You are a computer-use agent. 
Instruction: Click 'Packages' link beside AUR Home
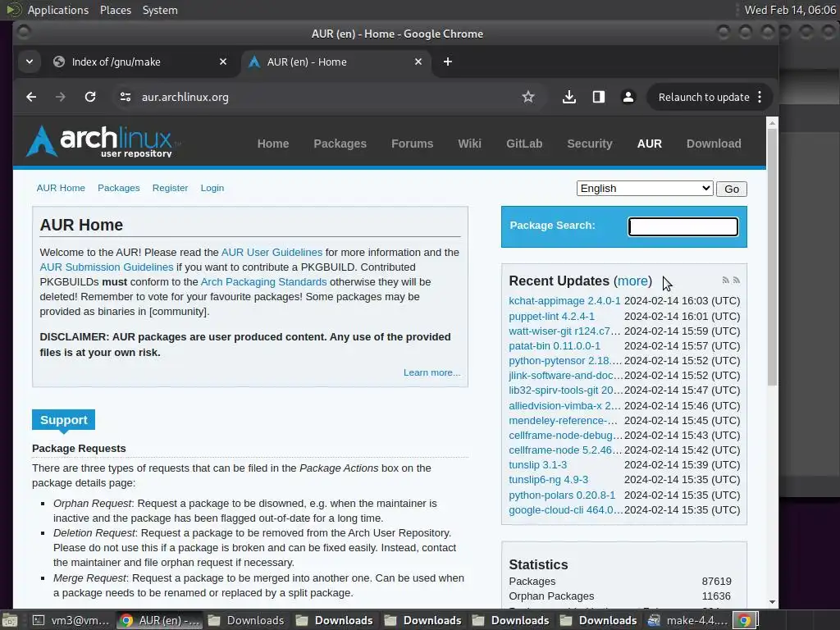[118, 188]
